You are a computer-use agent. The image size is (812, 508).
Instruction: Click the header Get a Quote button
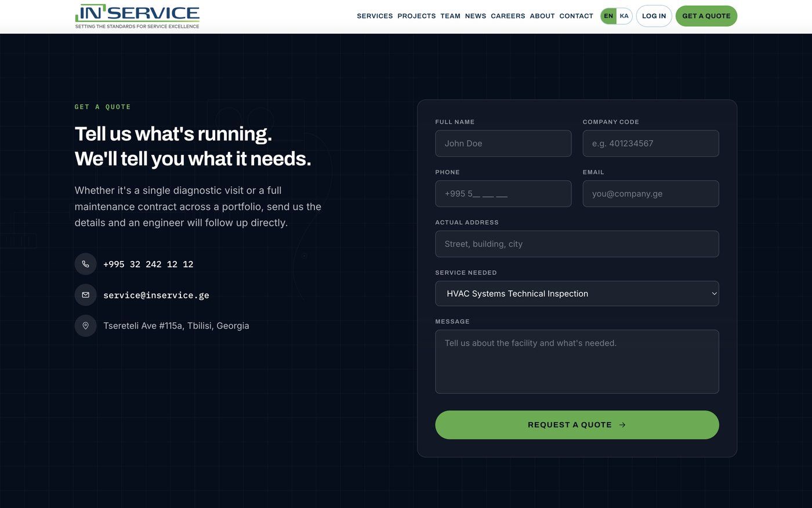(x=706, y=16)
